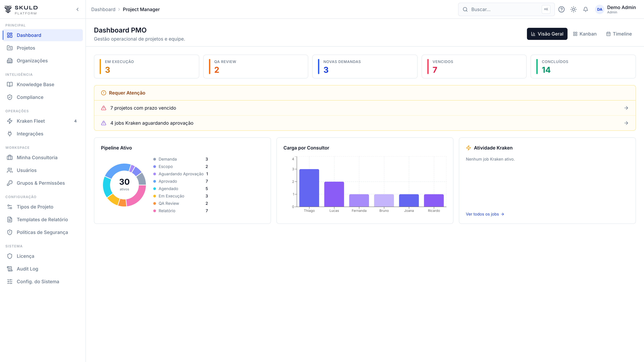Open the Knowledge Base section
Image resolution: width=644 pixels, height=362 pixels.
pyautogui.click(x=35, y=84)
